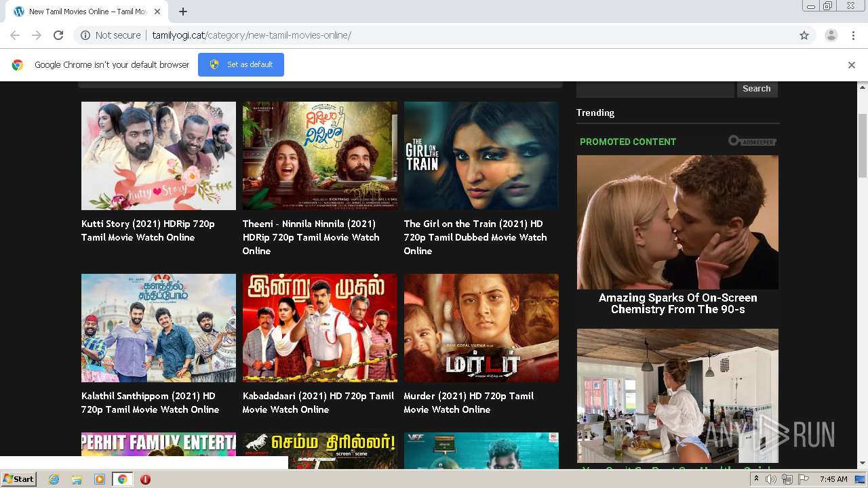The height and width of the screenshot is (488, 868).
Task: Open the Kutti Story movie poster
Action: (159, 156)
